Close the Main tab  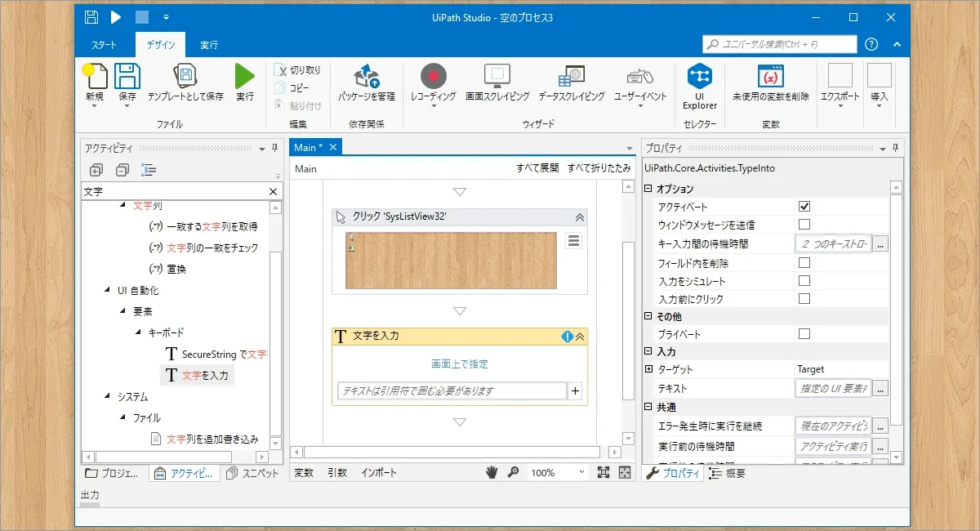coord(332,147)
